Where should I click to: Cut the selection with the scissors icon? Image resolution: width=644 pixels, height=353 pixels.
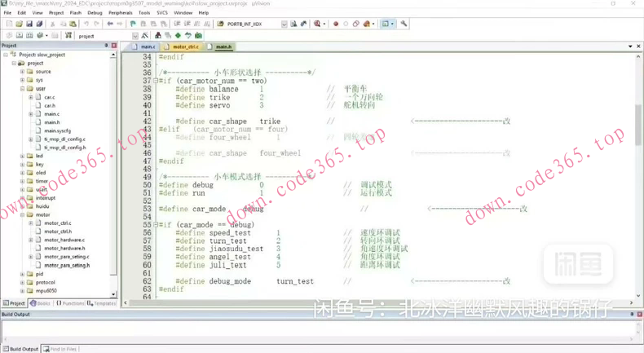(52, 24)
